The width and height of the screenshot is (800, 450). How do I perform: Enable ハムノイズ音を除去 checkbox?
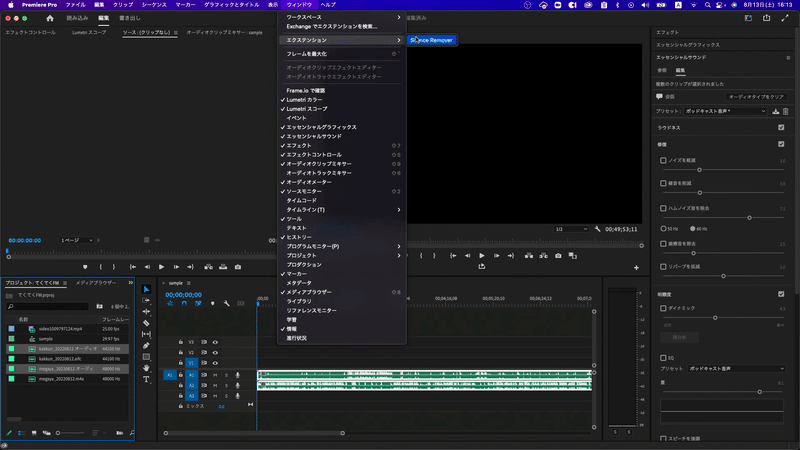[663, 208]
